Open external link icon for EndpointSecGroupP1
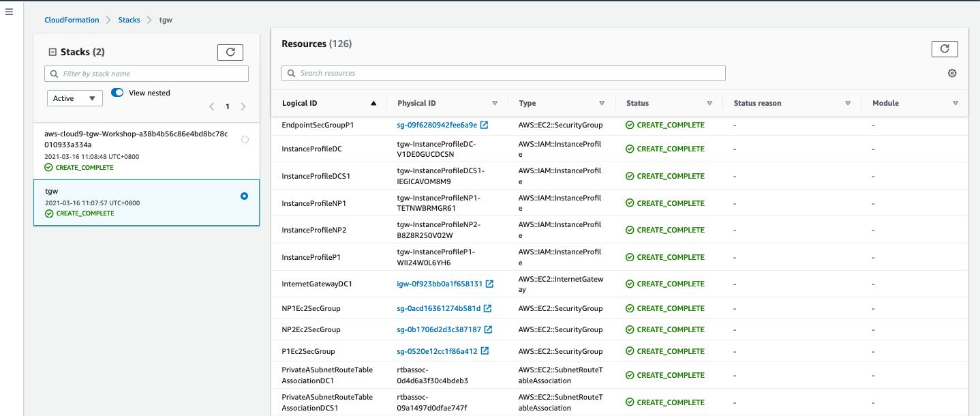The image size is (980, 416). tap(484, 125)
